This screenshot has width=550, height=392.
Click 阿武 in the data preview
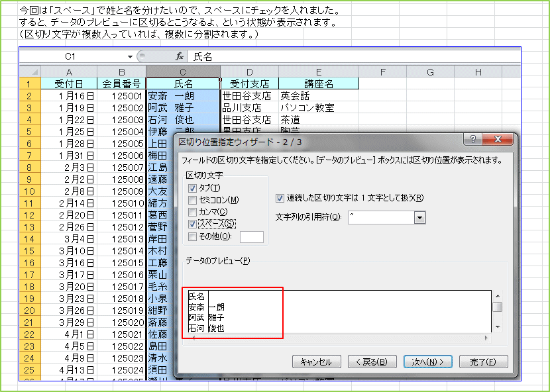coord(196,318)
